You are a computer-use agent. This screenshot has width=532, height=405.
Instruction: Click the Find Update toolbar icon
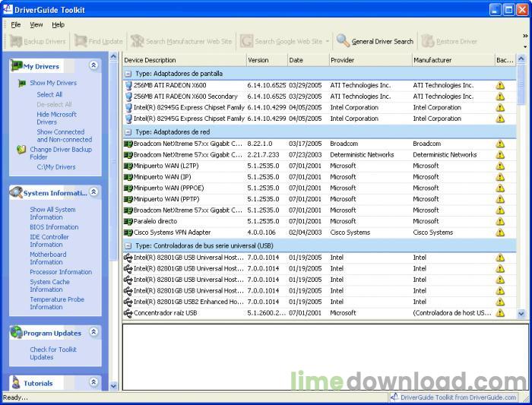click(80, 41)
